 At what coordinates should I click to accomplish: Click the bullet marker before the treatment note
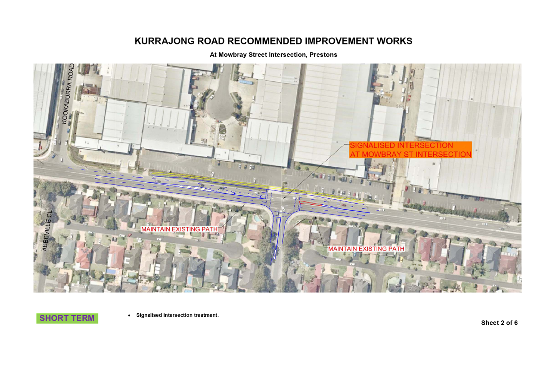tap(129, 315)
